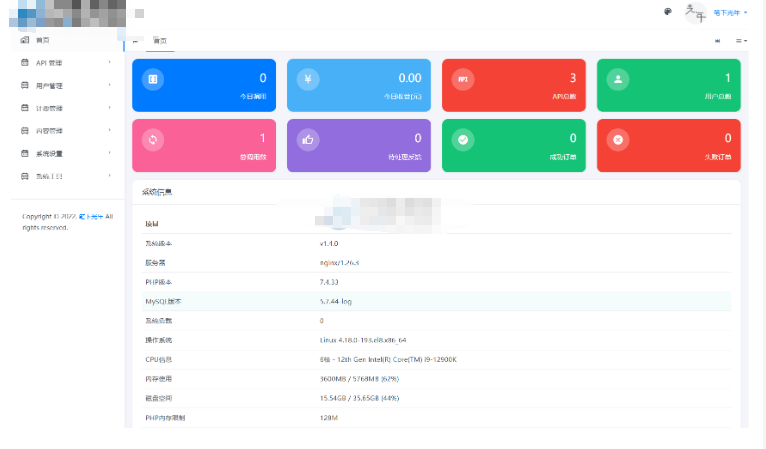Click the 用户管理 sidebar icon

(25, 85)
